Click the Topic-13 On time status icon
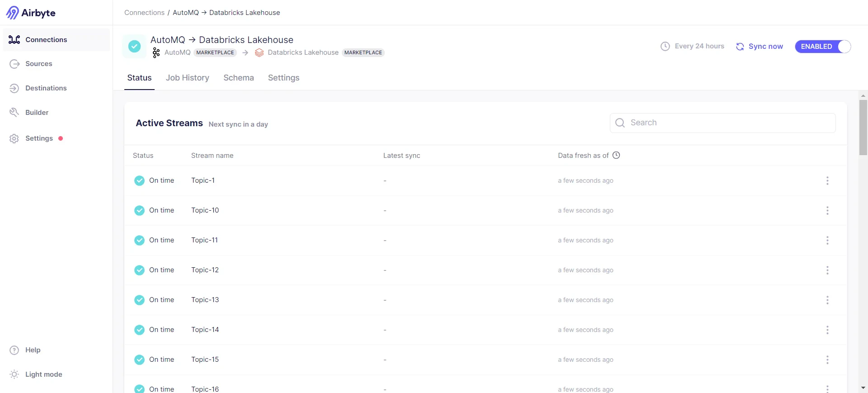868x393 pixels. tap(139, 300)
